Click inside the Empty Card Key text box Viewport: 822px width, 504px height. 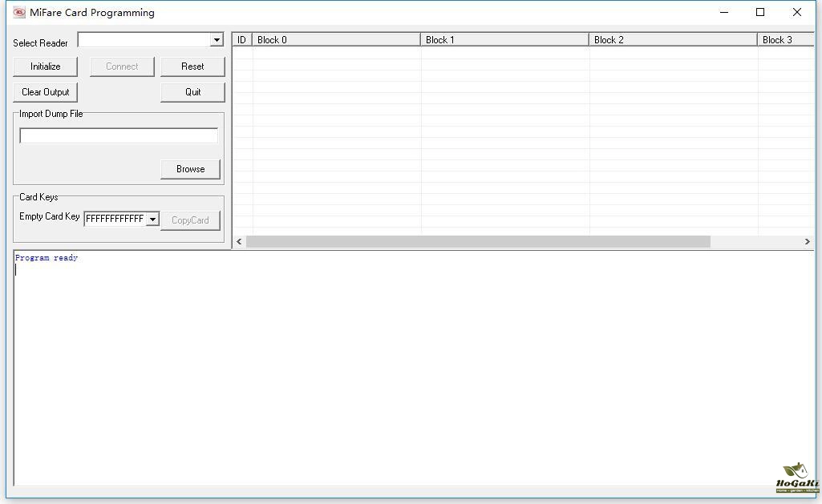tap(115, 219)
